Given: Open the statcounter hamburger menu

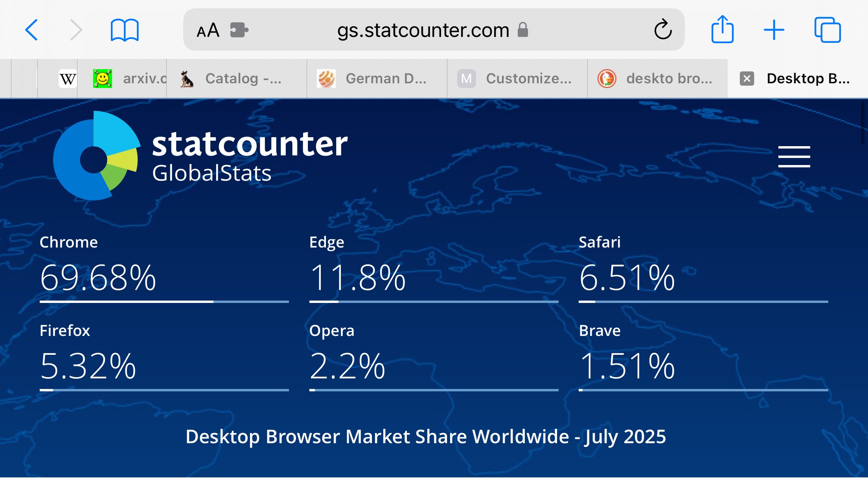Looking at the screenshot, I should [x=794, y=157].
